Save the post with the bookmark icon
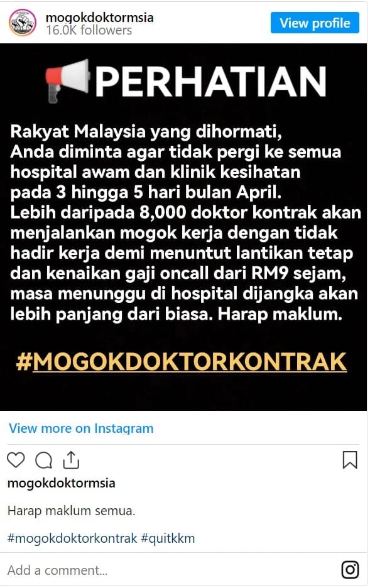This screenshot has width=370, height=588. [x=350, y=460]
